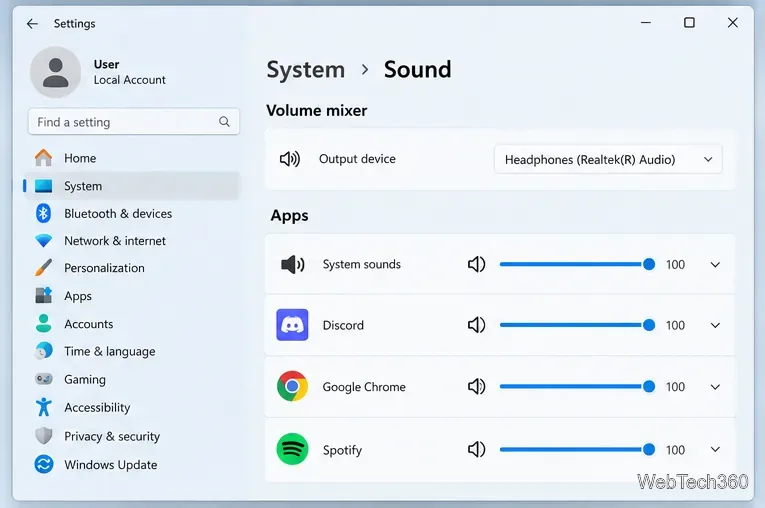Click the Spotify volume slider
765x508 pixels.
tap(577, 449)
